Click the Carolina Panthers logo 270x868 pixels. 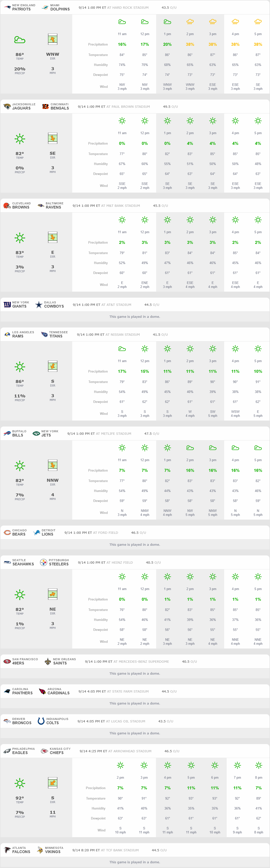click(7, 691)
